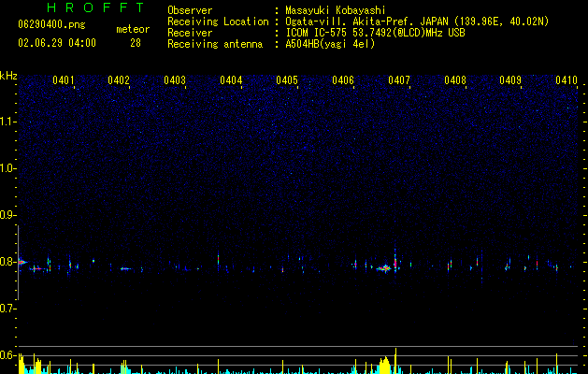Click the Observer field label
Image resolution: width=588 pixels, height=374 pixels.
pyautogui.click(x=190, y=10)
